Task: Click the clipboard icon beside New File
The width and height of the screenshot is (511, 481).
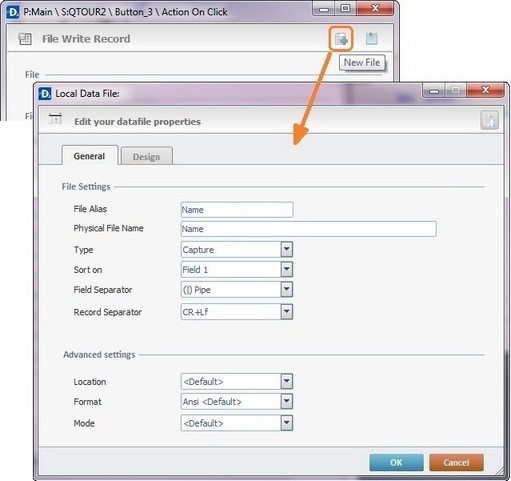Action: coord(371,39)
